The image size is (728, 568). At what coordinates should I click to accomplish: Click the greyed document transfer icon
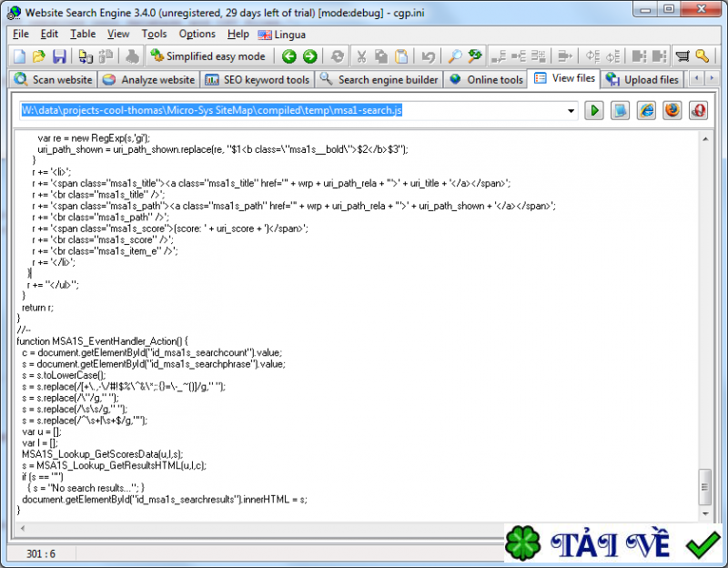pyautogui.click(x=106, y=56)
